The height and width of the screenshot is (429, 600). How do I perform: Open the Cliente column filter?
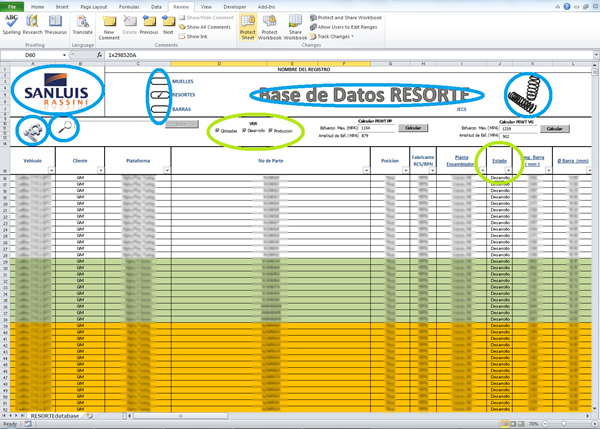(100, 170)
